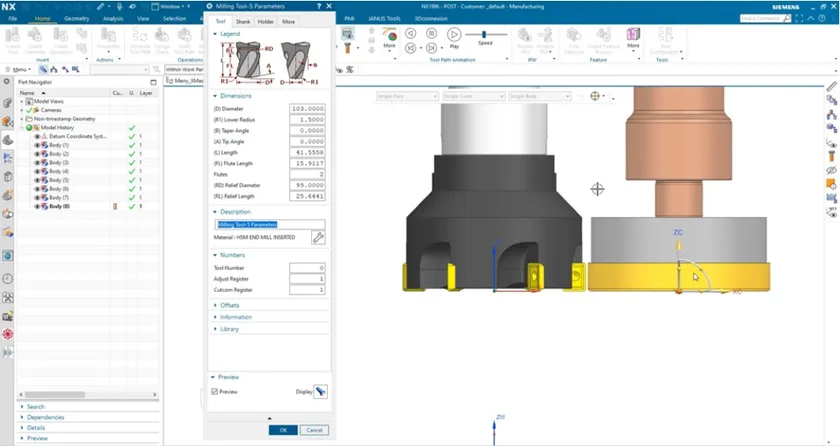Click the orange tool icon on right toolbar
Screen dimensions: 840x446
pyautogui.click(x=831, y=156)
